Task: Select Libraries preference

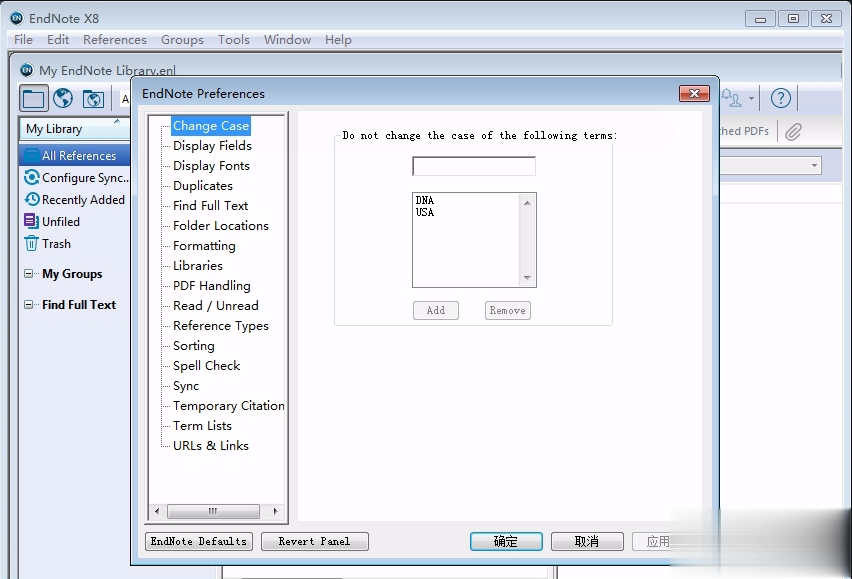Action: click(198, 266)
